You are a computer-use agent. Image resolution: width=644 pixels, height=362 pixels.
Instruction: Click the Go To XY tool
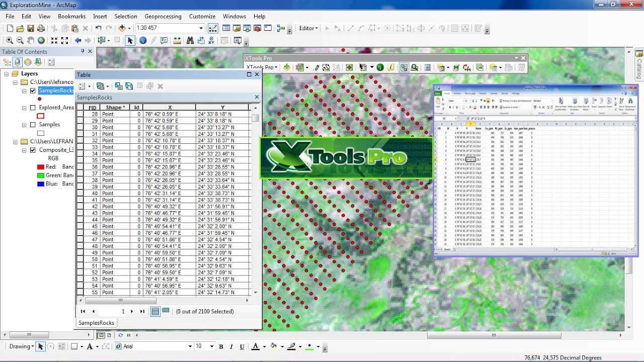coord(212,40)
